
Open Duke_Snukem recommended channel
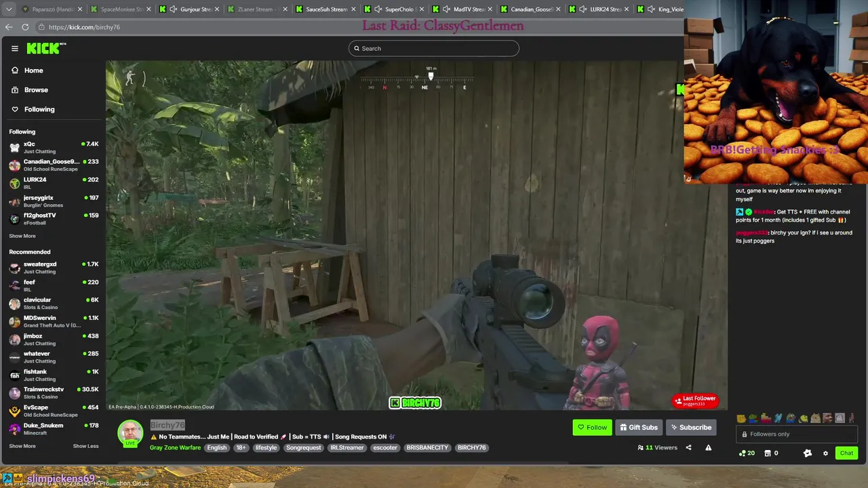(53, 428)
